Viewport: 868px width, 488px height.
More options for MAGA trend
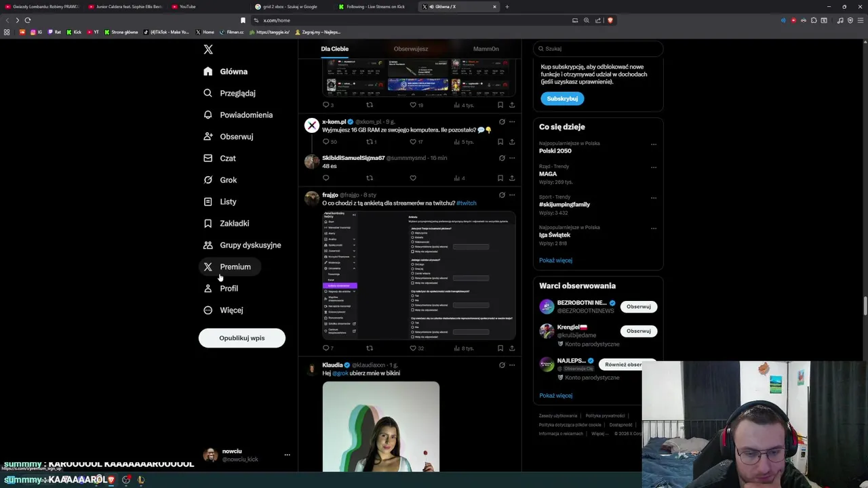(x=654, y=167)
